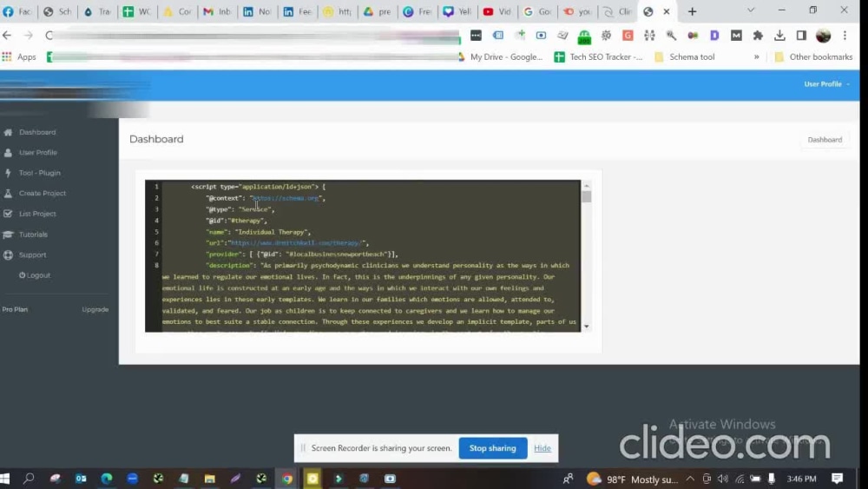Click the green 200 extension icon

point(584,36)
